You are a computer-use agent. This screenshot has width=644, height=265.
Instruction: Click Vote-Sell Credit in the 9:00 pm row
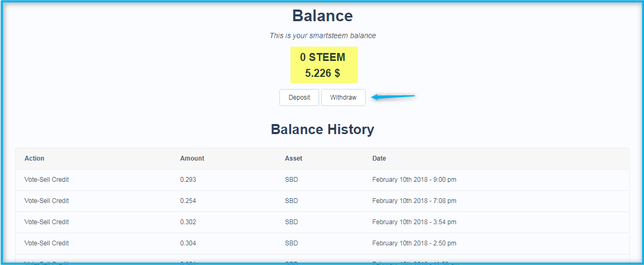(x=47, y=180)
